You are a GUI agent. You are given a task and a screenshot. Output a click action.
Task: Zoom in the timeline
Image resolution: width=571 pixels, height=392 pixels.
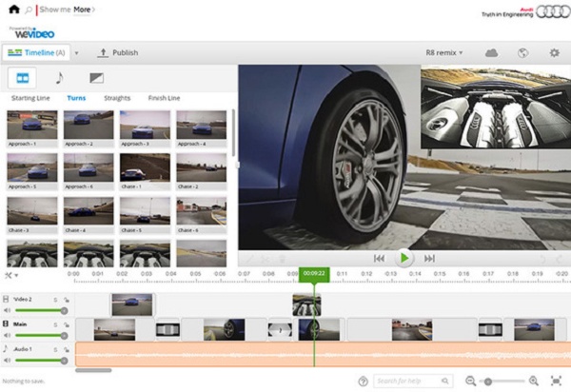point(534,382)
